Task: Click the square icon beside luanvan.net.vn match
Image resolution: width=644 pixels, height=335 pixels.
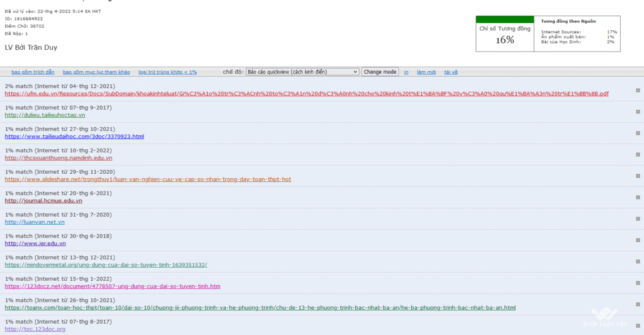Action: click(638, 219)
